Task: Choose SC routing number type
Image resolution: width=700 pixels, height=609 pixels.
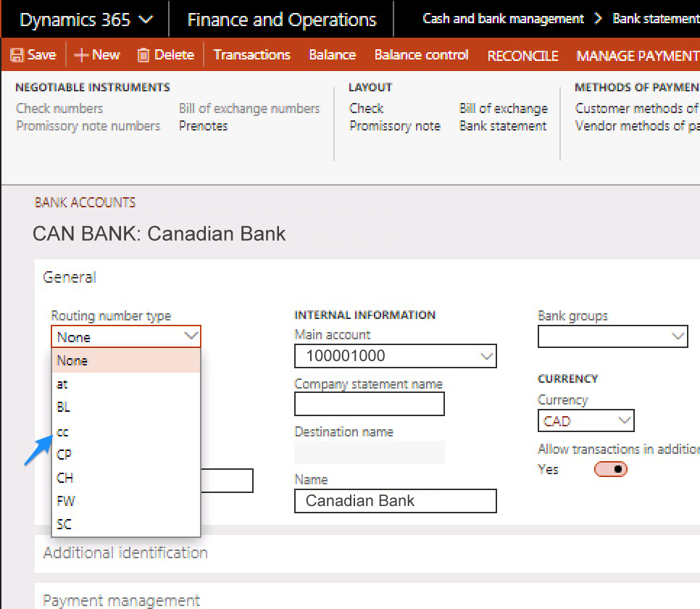Action: 126,525
